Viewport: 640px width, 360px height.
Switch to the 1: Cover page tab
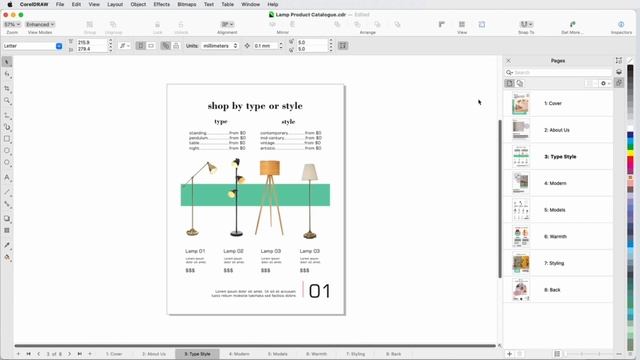pyautogui.click(x=114, y=354)
